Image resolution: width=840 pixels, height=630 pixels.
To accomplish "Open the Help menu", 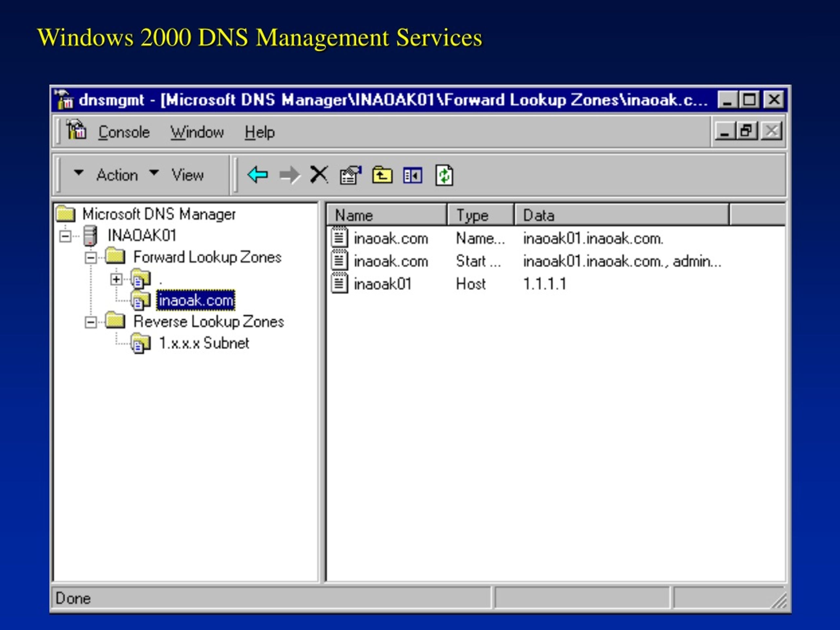I will pos(259,132).
